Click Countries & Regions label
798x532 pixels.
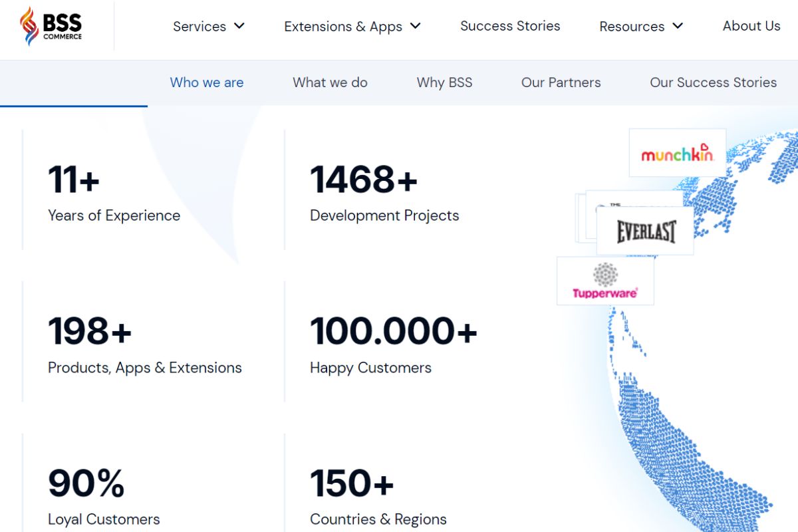(378, 519)
